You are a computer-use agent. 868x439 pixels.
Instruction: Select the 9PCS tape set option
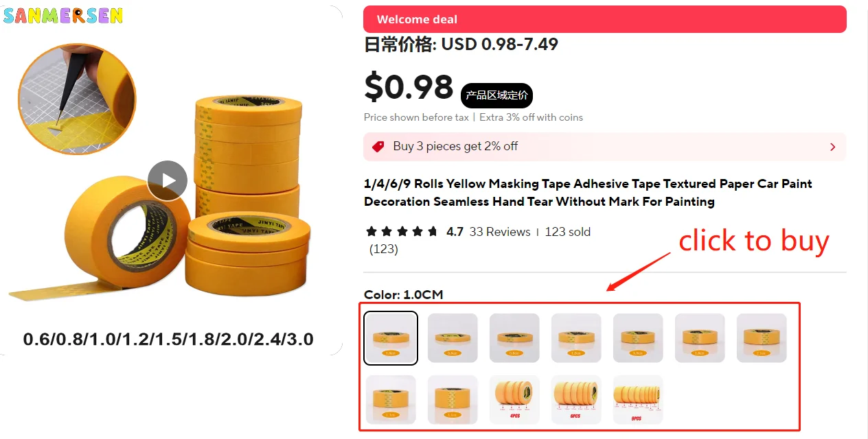tap(638, 400)
